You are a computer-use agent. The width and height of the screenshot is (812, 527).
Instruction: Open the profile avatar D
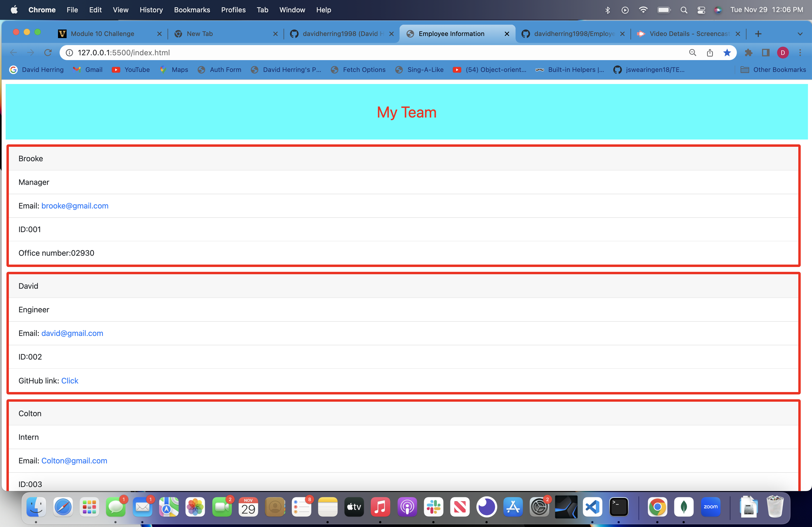[x=783, y=53]
